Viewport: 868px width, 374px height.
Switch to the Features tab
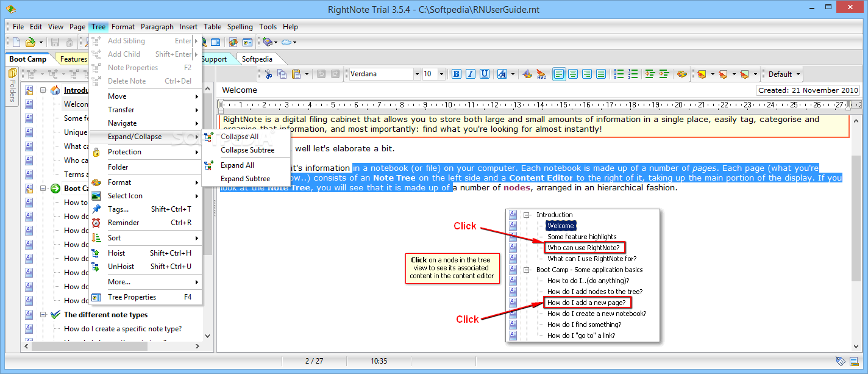click(73, 59)
